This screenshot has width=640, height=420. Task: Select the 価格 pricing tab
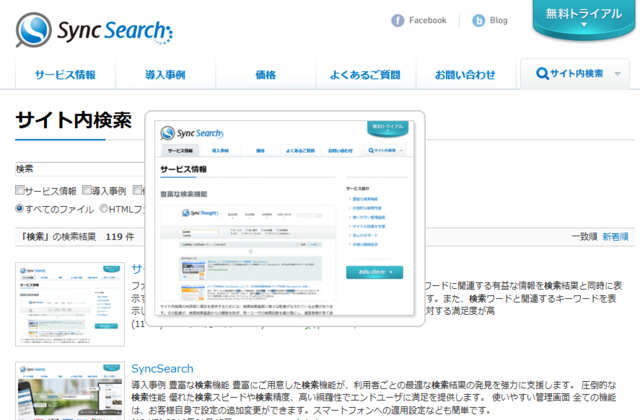265,75
